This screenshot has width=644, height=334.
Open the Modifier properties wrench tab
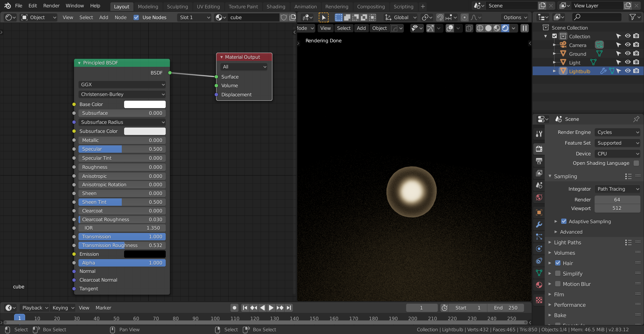(539, 225)
